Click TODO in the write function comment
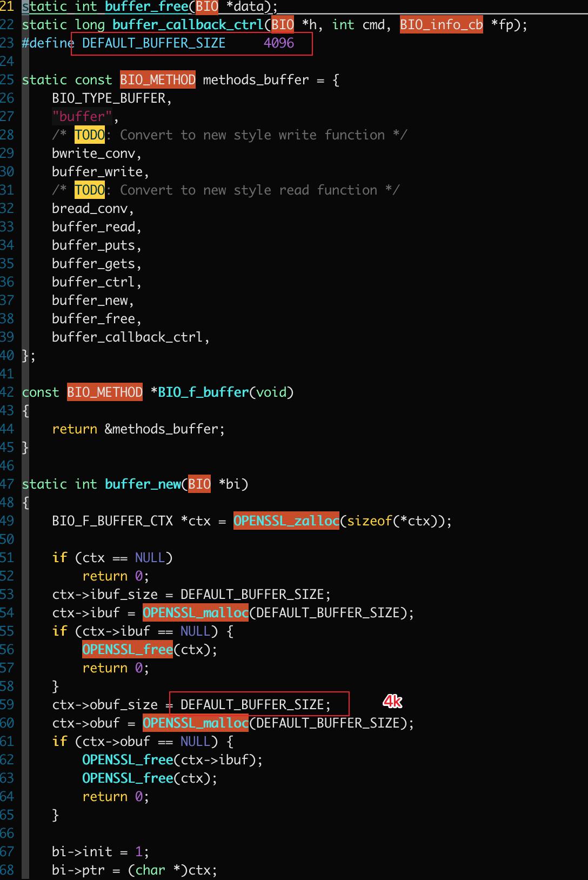 pyautogui.click(x=90, y=135)
